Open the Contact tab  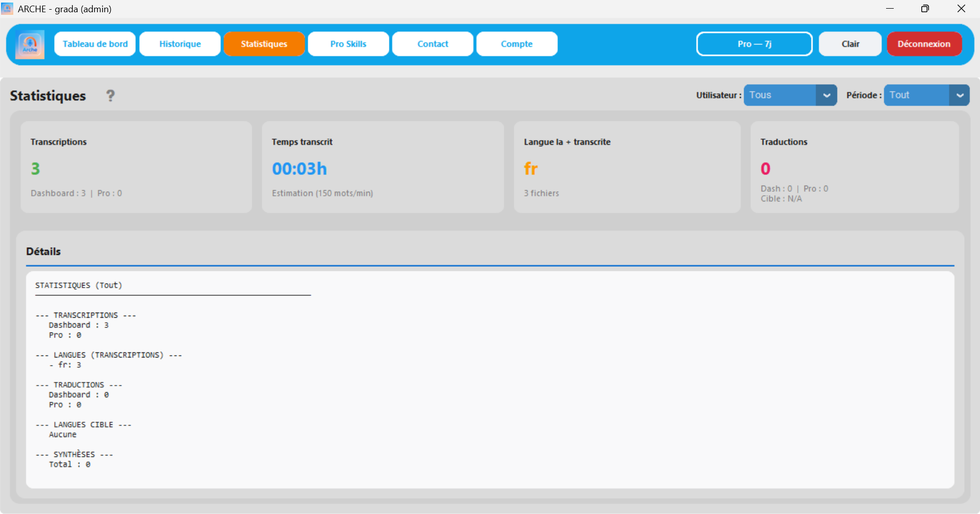pos(433,44)
